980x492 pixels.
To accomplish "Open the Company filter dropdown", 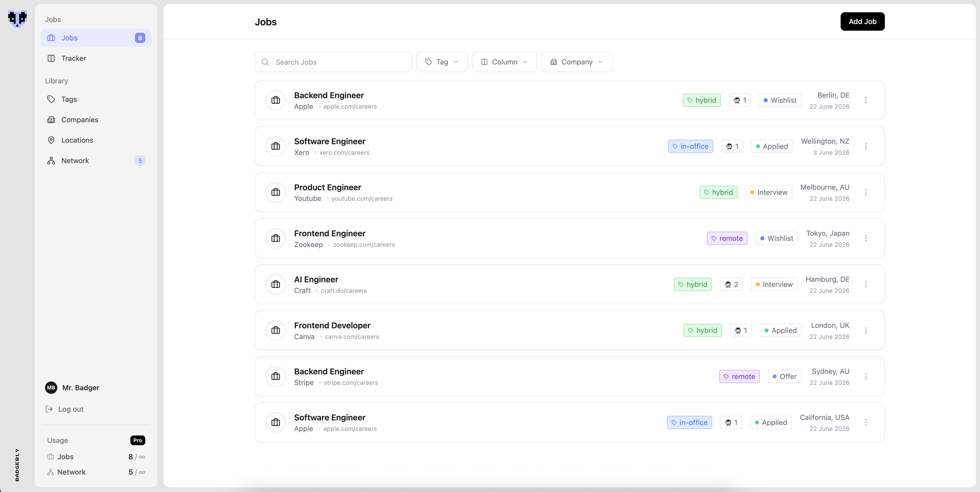I will 577,62.
